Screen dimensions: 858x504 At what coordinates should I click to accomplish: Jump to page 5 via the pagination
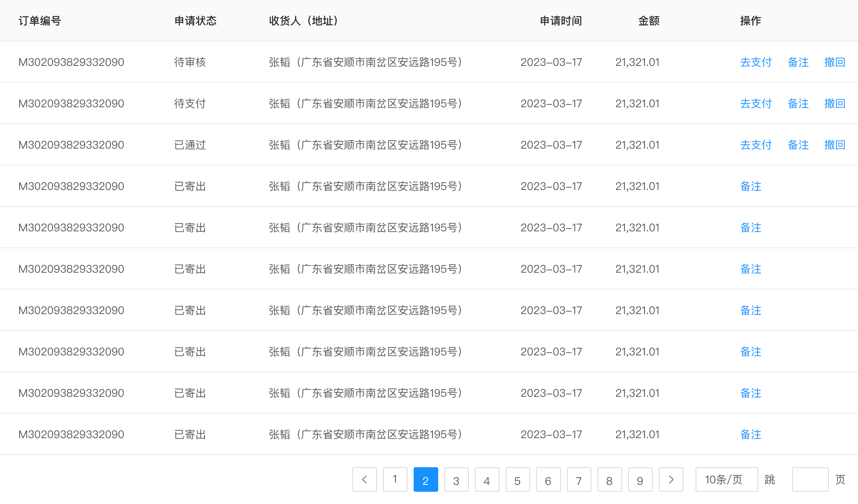click(517, 479)
